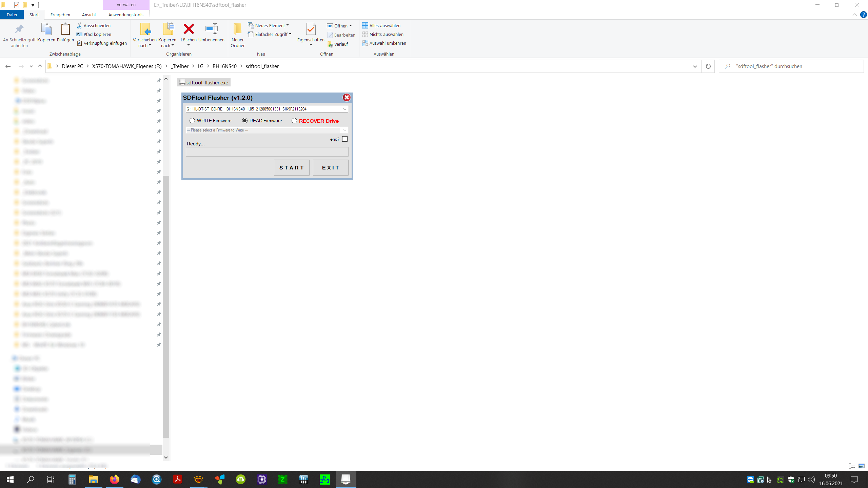Click the Umbenennen rename icon
868x488 pixels.
tap(211, 29)
